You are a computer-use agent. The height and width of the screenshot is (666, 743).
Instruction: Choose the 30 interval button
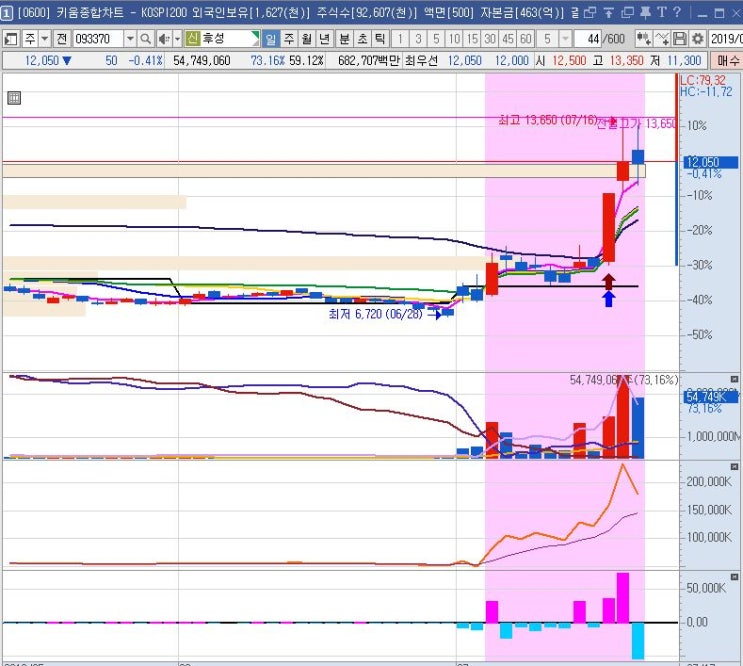tap(490, 39)
